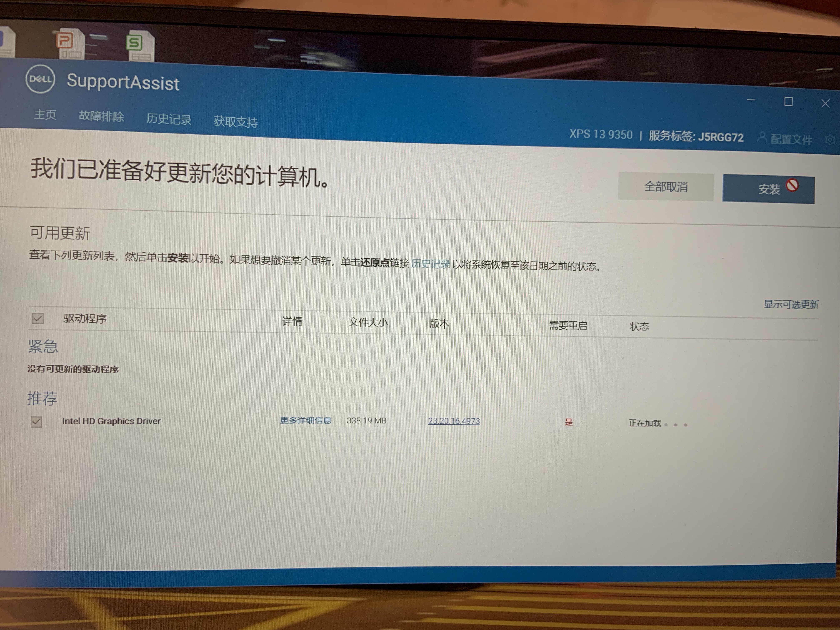
Task: Minimize the SupportAssist window
Action: 751,100
